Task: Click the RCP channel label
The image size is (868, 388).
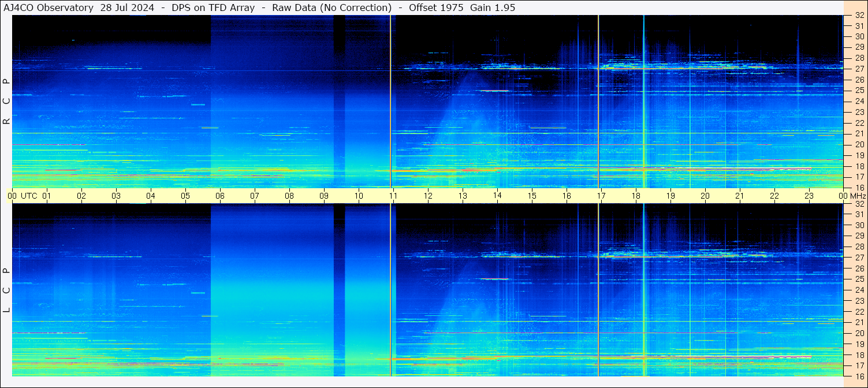Action: (6, 102)
